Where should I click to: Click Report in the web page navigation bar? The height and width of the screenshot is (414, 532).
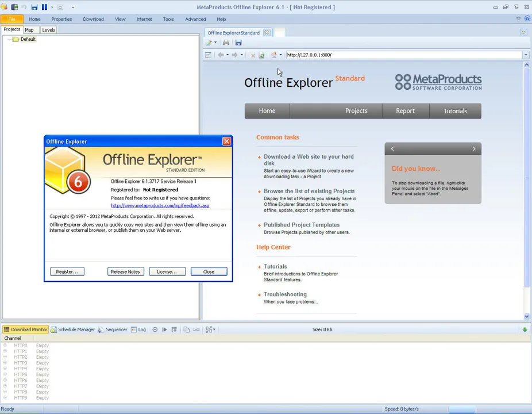tap(405, 111)
